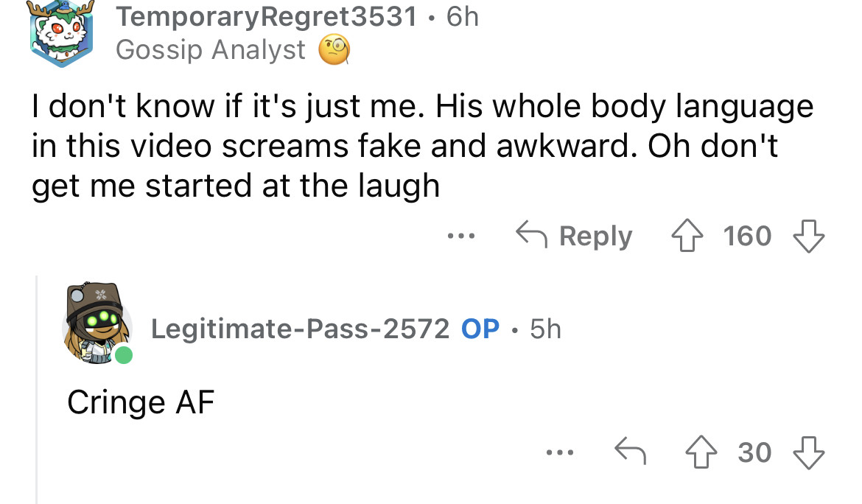Screen dimensions: 862x504
Task: Visit the TemporaryRegret3531 username link
Action: (266, 16)
